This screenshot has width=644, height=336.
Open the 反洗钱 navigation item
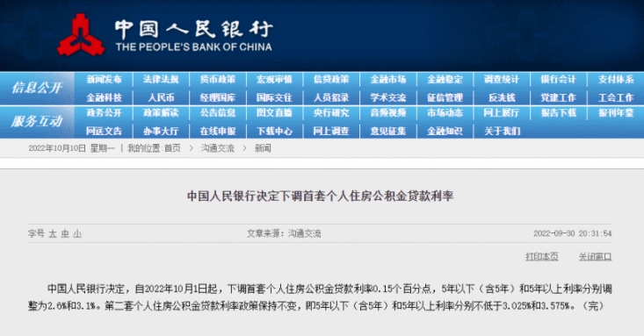(x=502, y=97)
